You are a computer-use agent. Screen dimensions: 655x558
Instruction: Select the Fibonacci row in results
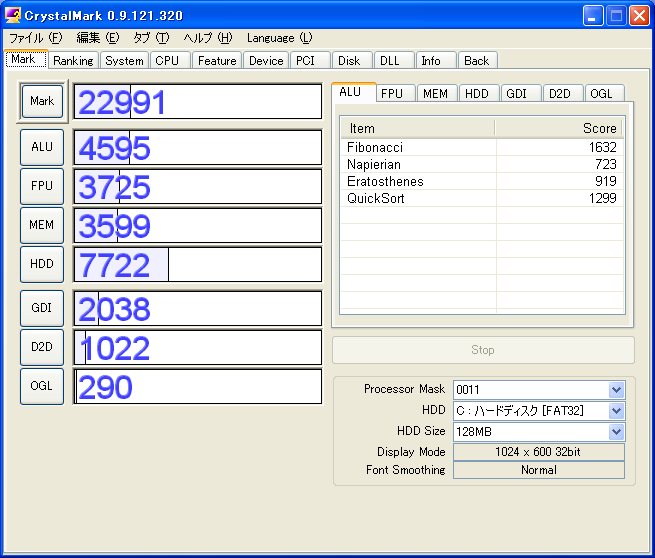[481, 147]
